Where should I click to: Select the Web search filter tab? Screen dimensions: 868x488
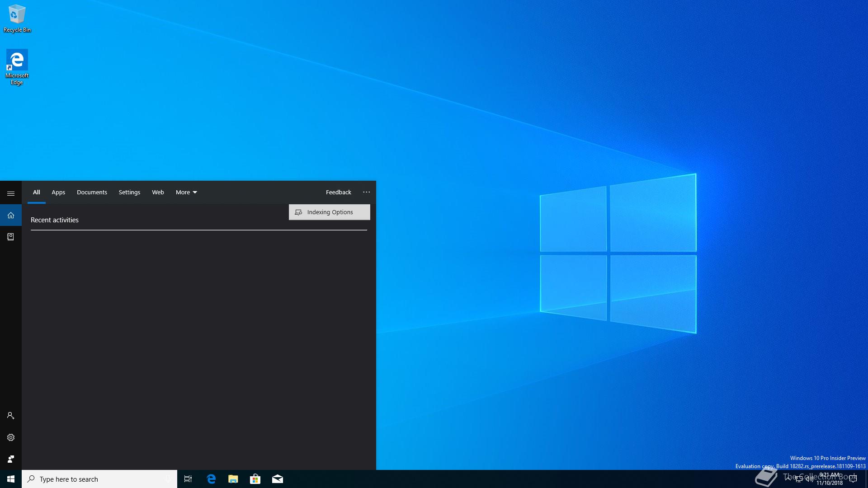(158, 192)
